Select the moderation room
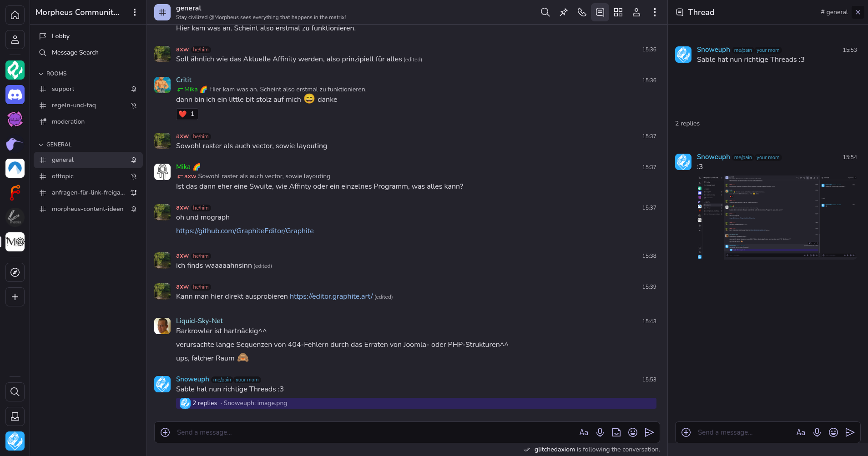Screen dimensions: 868x456 pyautogui.click(x=68, y=121)
